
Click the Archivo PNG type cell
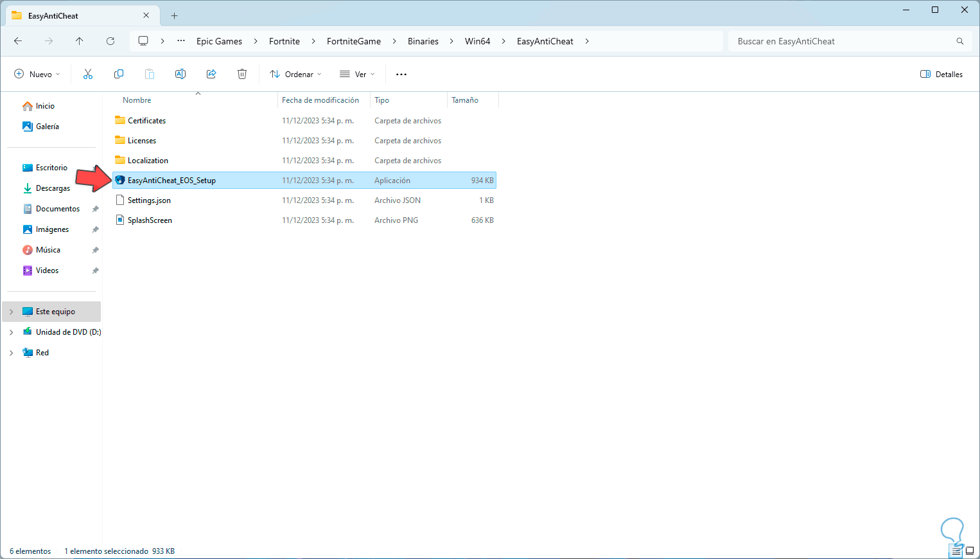(x=396, y=220)
